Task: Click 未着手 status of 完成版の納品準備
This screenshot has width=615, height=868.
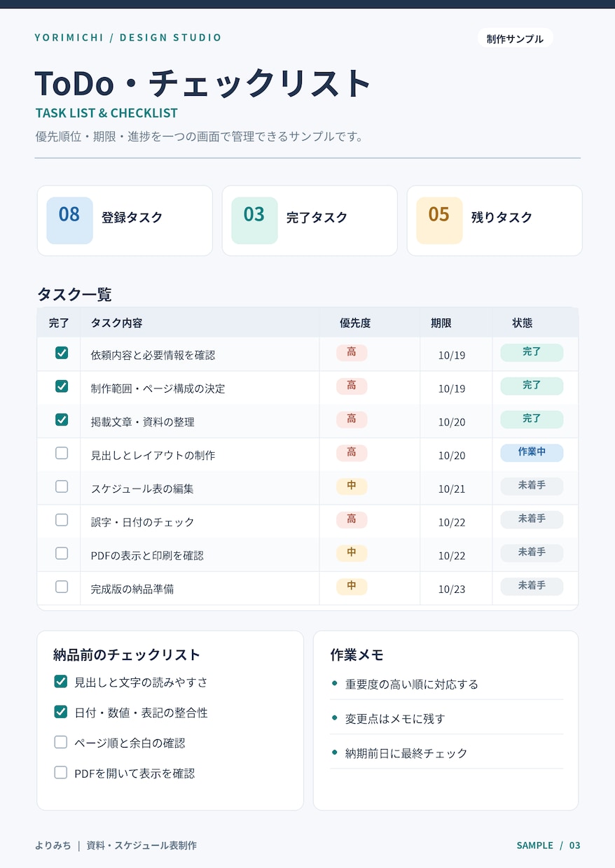Action: click(532, 586)
